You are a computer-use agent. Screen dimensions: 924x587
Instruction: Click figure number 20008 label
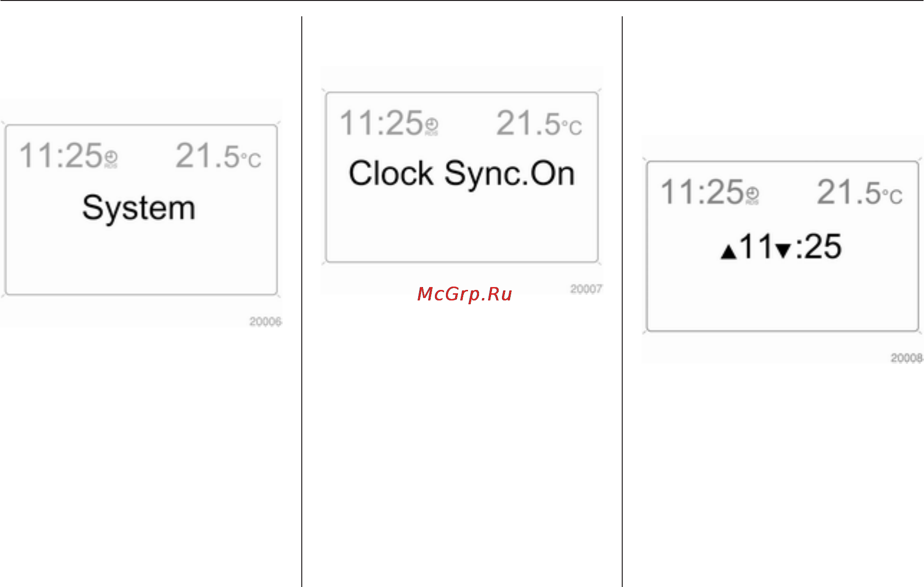click(x=907, y=358)
